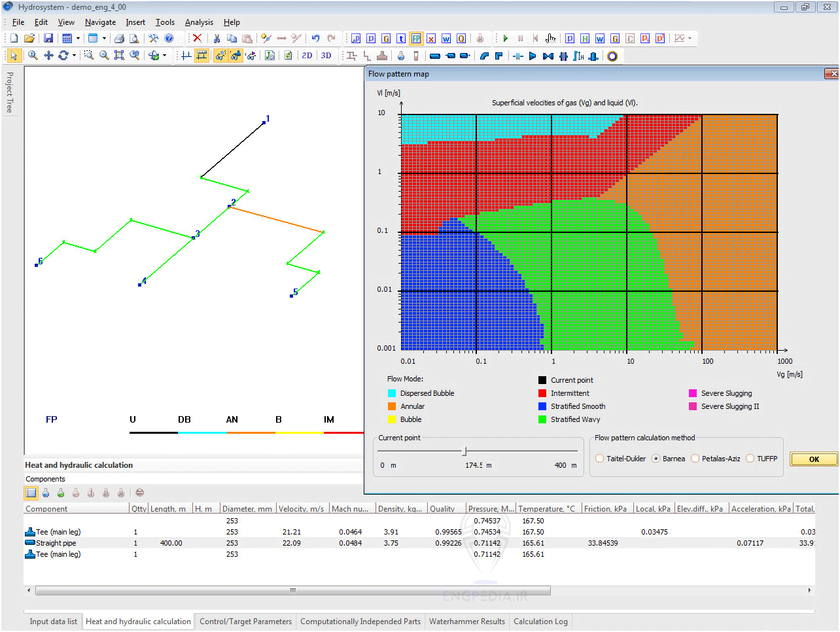Open the Analysis menu

[199, 22]
